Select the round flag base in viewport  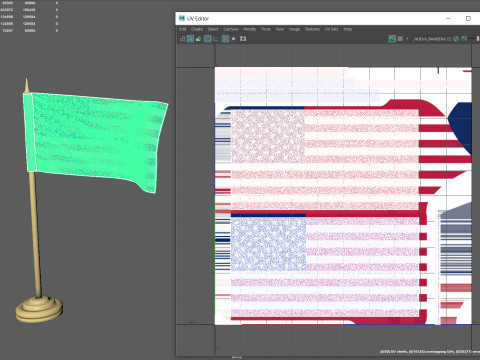(39, 309)
